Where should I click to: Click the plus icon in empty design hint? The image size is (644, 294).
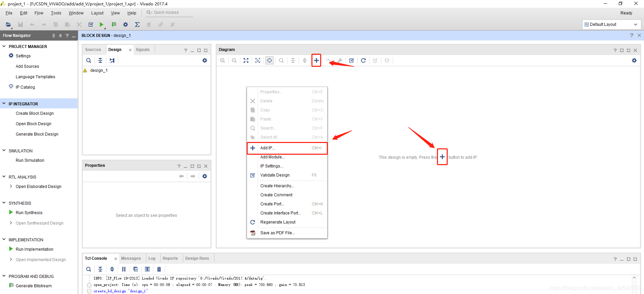[442, 157]
